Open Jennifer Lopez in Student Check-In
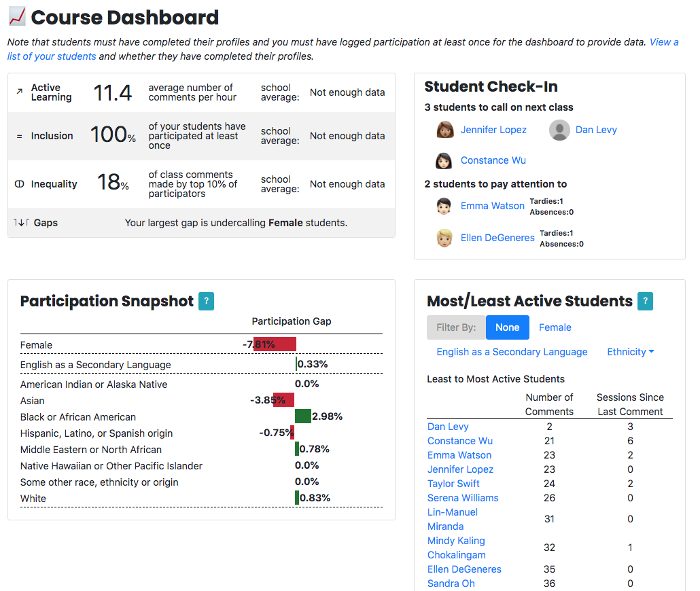The height and width of the screenshot is (591, 700). pyautogui.click(x=493, y=130)
